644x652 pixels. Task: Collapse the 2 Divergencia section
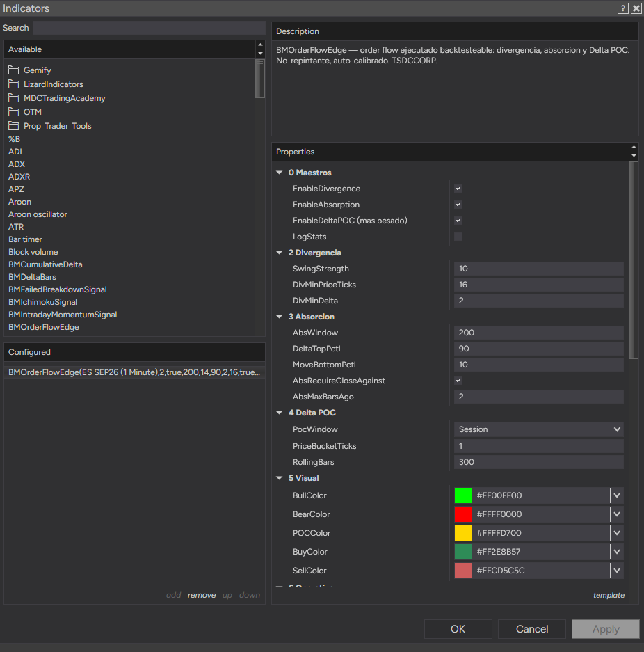[x=280, y=253]
